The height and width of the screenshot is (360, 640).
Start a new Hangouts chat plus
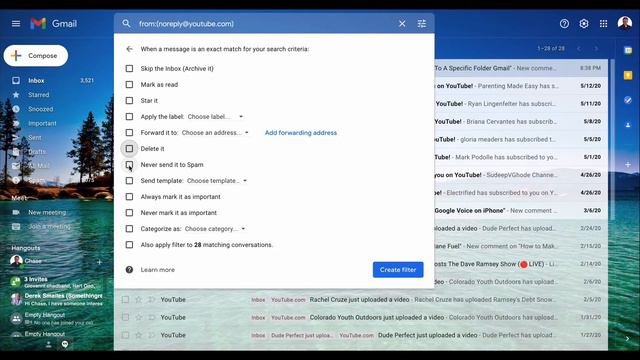click(x=99, y=262)
